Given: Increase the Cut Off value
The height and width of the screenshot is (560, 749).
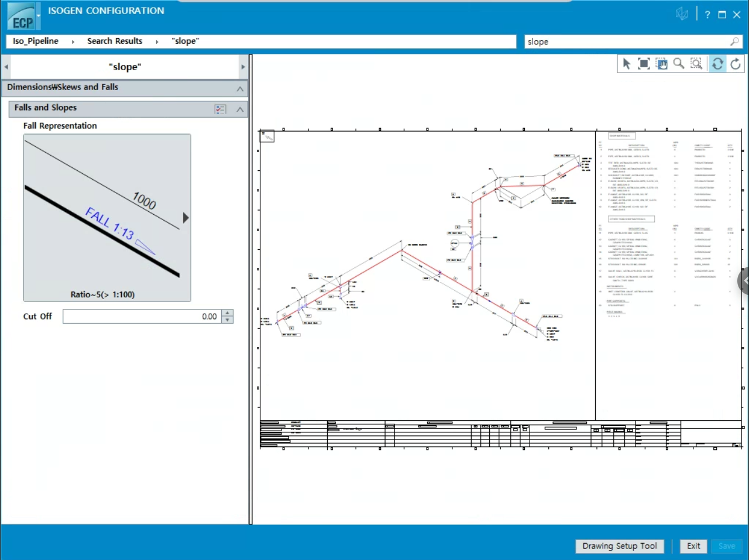Looking at the screenshot, I should (228, 313).
